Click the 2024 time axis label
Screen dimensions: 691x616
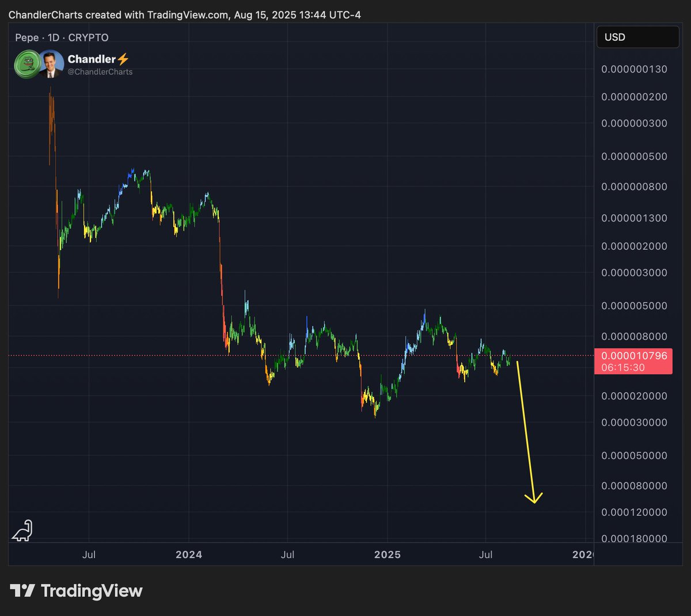pos(189,554)
